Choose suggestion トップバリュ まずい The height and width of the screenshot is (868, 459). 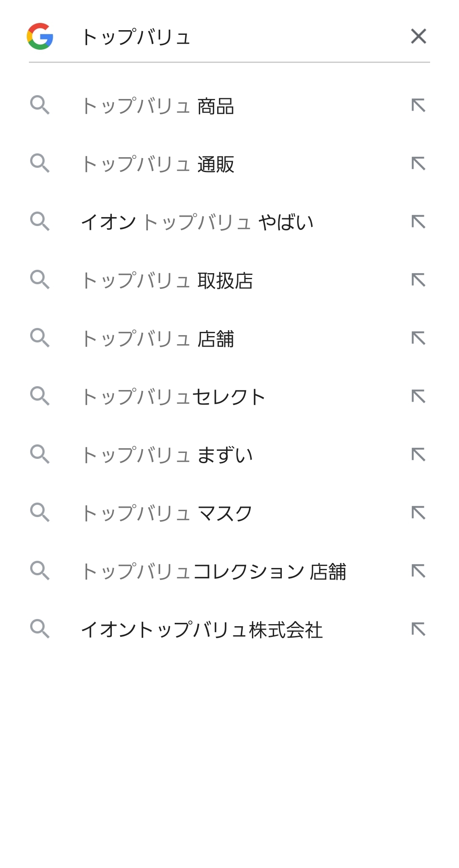pos(167,455)
